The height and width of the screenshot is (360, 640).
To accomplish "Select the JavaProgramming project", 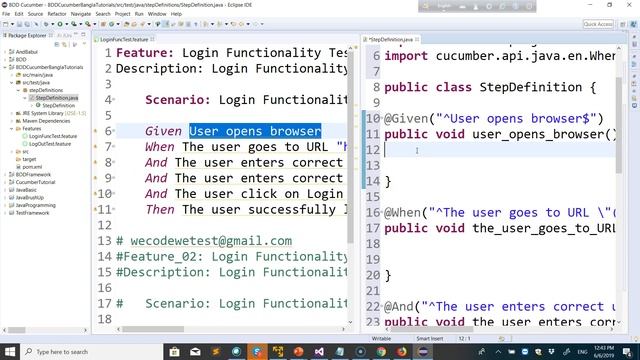I will pyautogui.click(x=36, y=205).
